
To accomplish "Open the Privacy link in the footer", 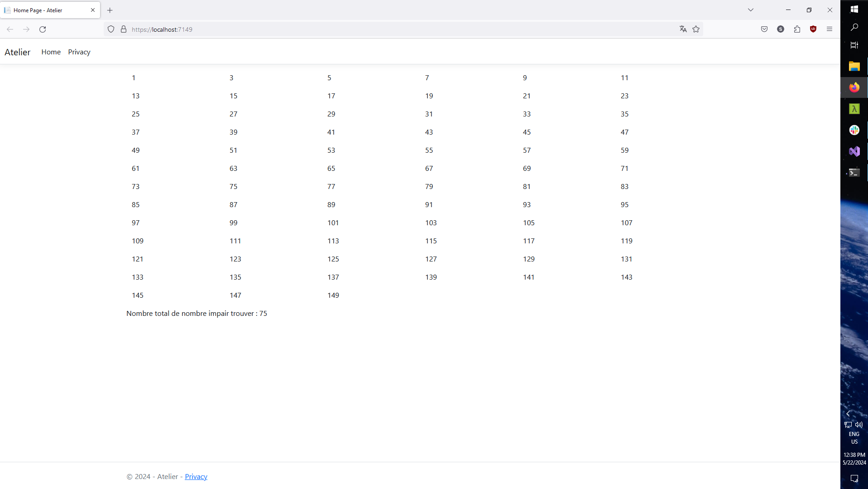I will [x=196, y=476].
